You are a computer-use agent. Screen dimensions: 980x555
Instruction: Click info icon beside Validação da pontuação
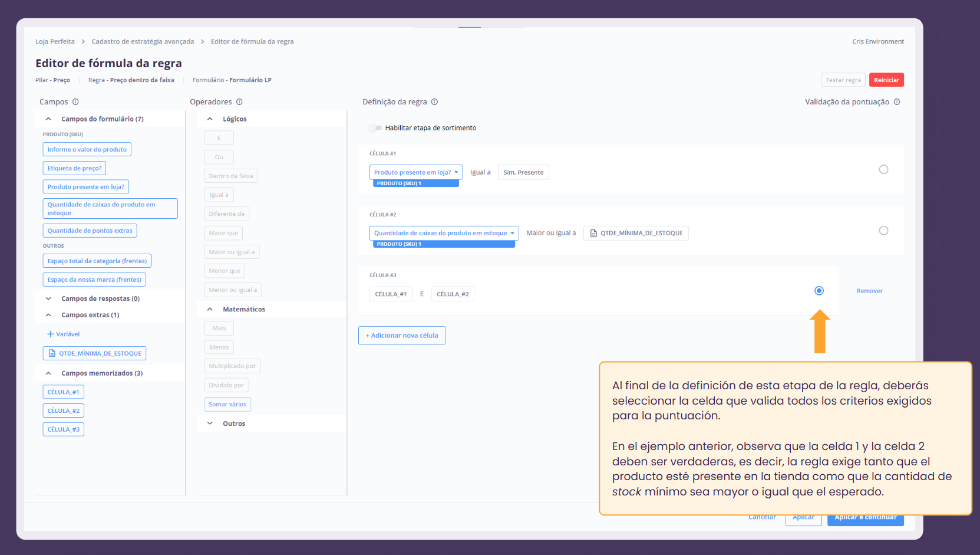pyautogui.click(x=897, y=102)
